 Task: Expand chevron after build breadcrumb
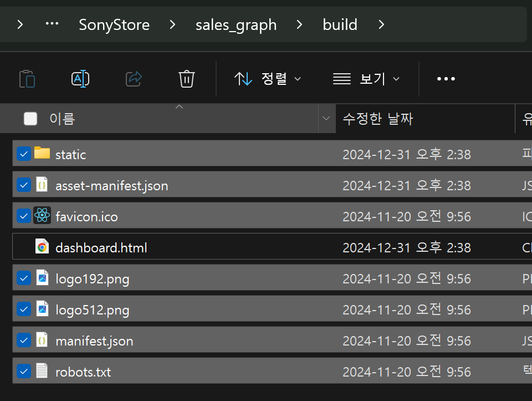381,24
